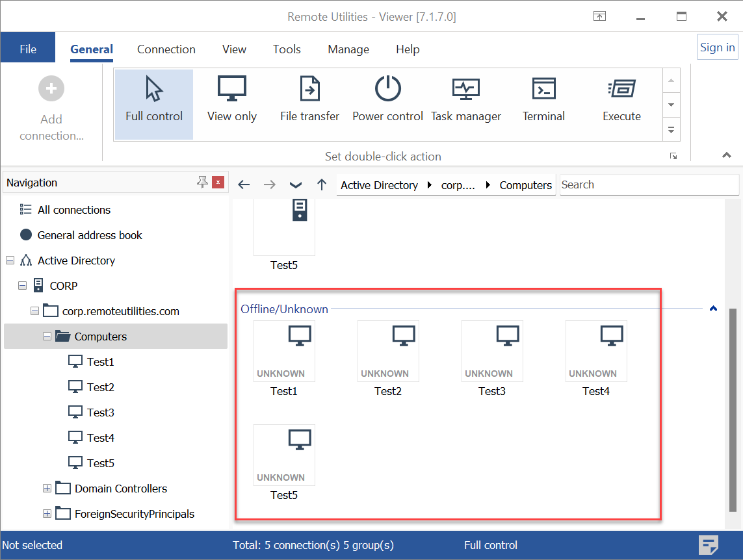Close the Navigation panel
This screenshot has width=743, height=560.
click(218, 183)
